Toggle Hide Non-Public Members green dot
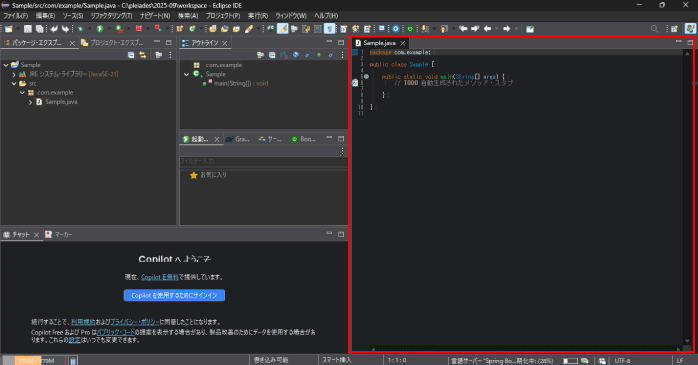The width and height of the screenshot is (698, 365). click(x=319, y=55)
